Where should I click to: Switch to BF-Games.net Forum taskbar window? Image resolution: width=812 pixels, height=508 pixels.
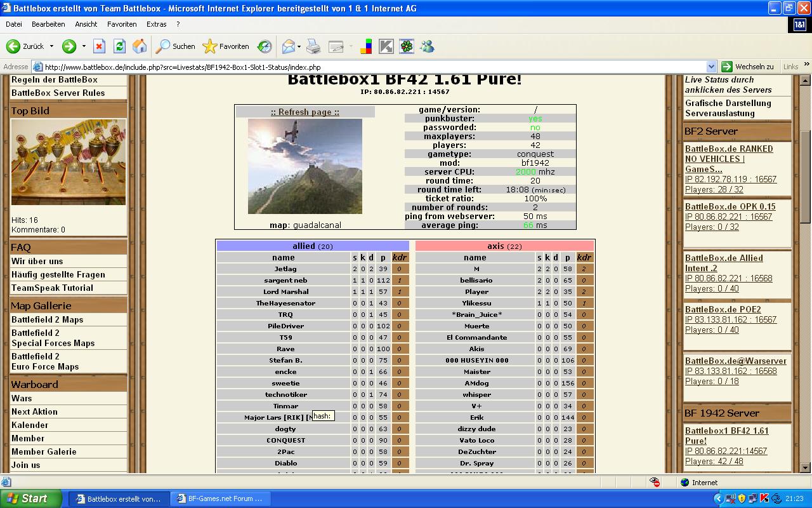point(219,498)
